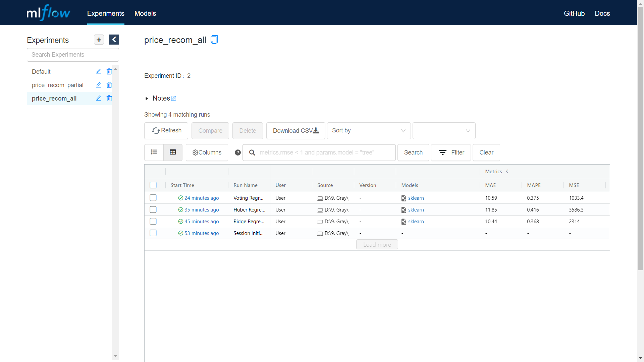Copy experiment name using the clipboard icon

(214, 40)
